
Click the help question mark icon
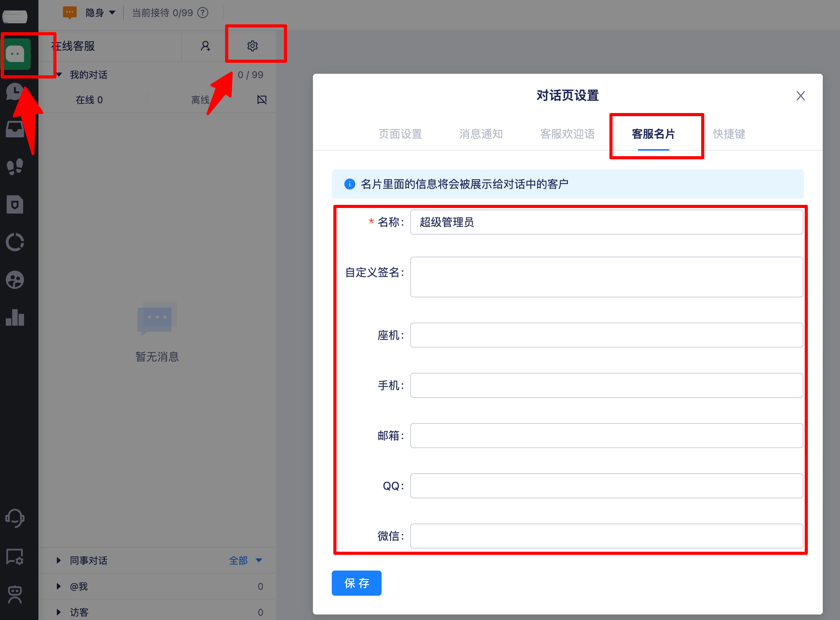click(203, 13)
